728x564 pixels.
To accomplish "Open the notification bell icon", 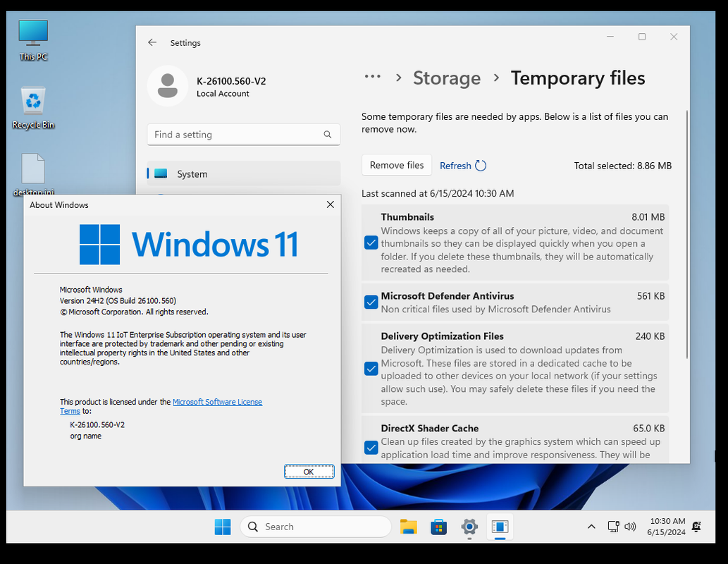I will [x=696, y=527].
